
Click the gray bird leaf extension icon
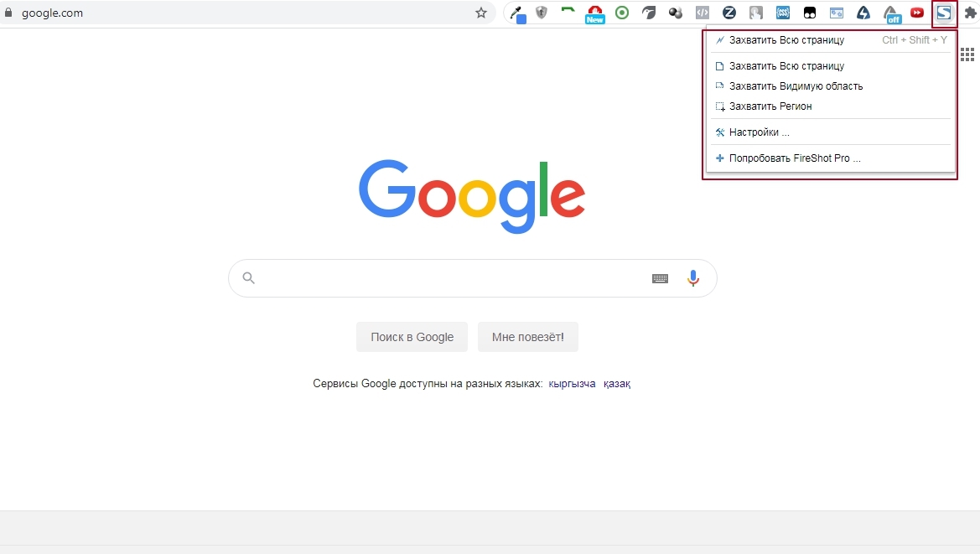click(x=649, y=13)
